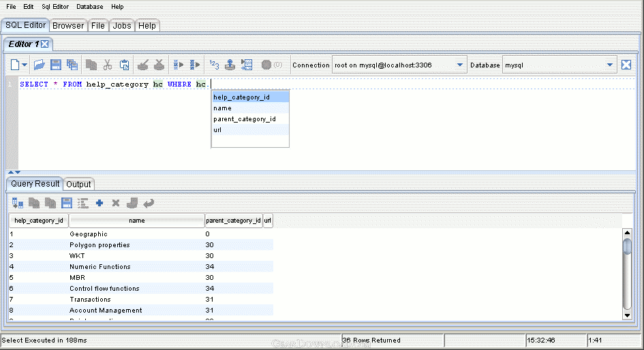This screenshot has height=350, width=644.
Task: Add a row with the blue plus icon
Action: point(99,203)
